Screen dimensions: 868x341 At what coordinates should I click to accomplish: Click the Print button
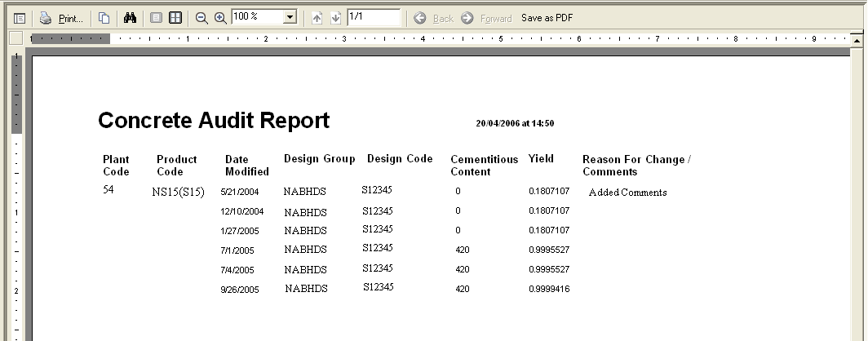click(x=62, y=17)
